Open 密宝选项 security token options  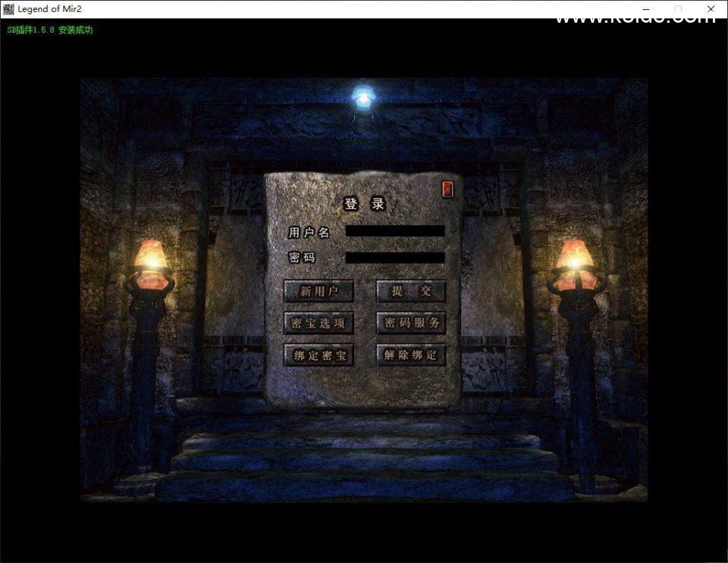[x=318, y=324]
